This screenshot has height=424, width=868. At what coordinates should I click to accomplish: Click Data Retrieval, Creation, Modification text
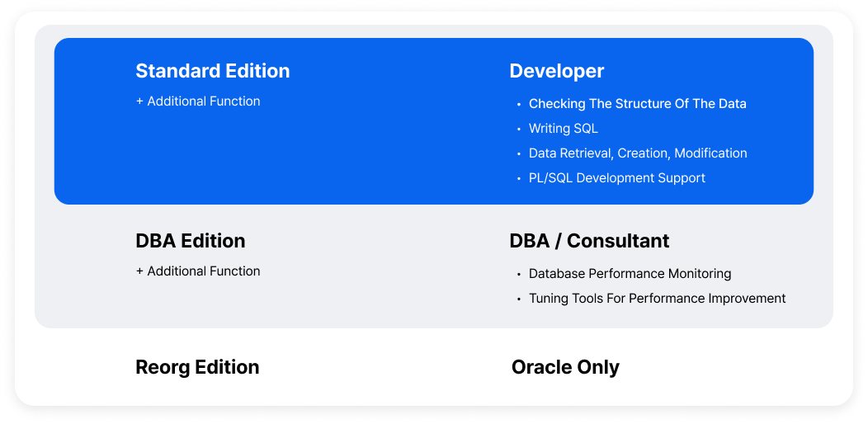pos(638,153)
